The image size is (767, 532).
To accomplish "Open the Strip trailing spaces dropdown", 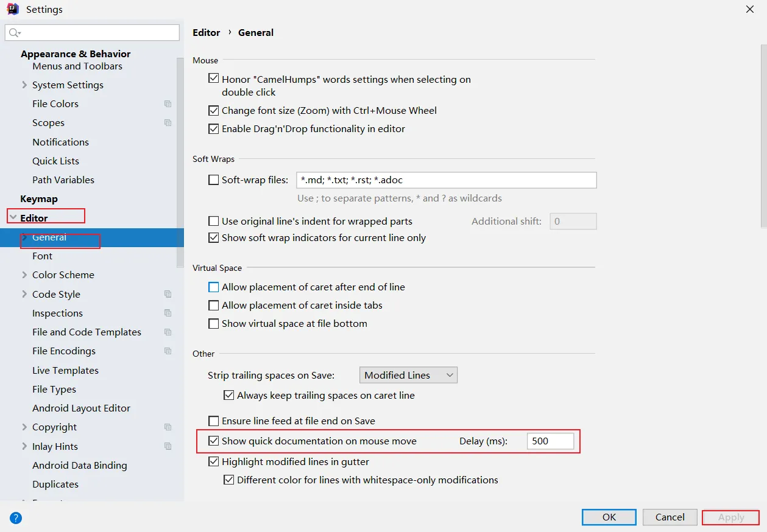I will click(x=408, y=376).
